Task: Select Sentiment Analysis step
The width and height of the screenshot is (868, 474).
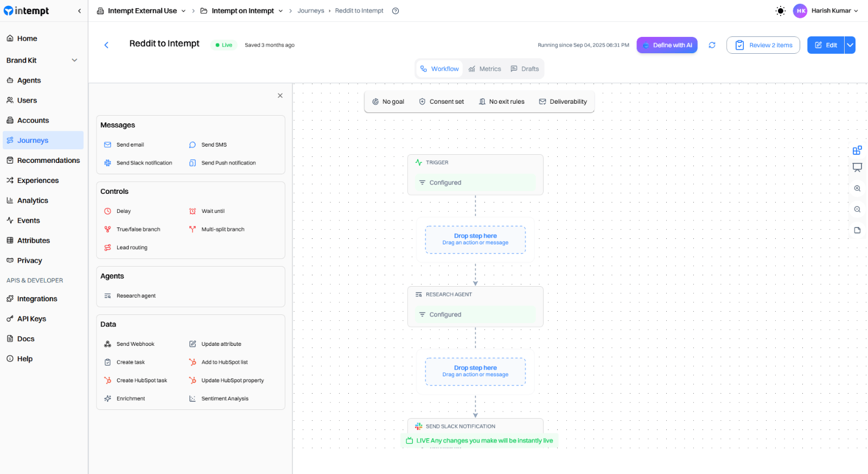Action: tap(219, 399)
